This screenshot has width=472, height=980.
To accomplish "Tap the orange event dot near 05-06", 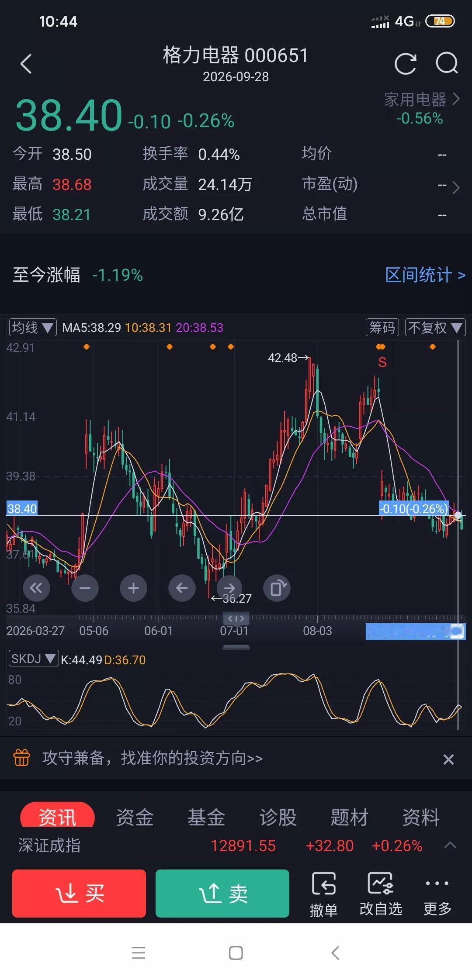I will 87,347.
